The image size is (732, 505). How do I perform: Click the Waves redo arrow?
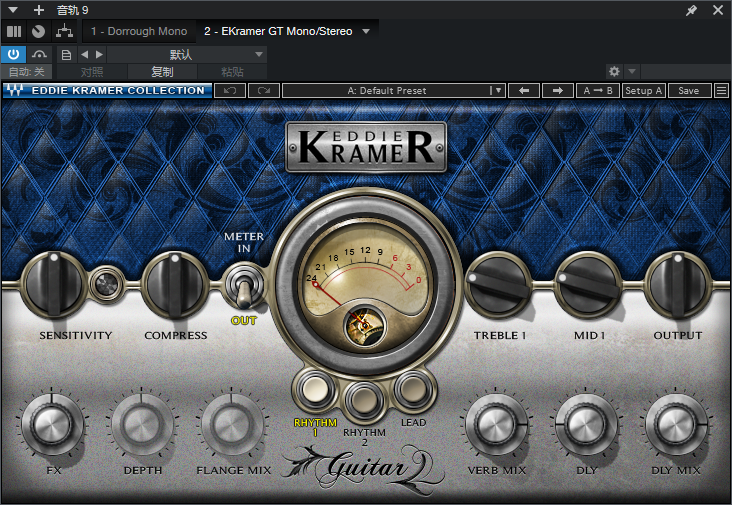(264, 91)
